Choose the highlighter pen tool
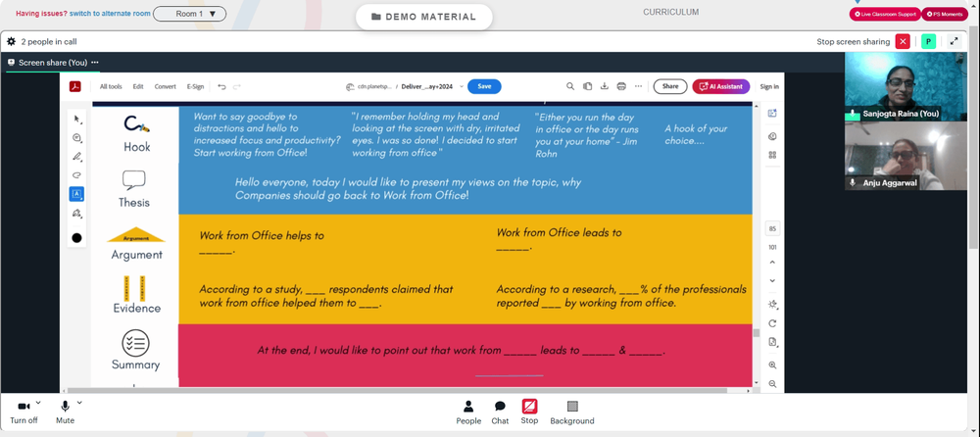The height and width of the screenshot is (437, 980). [76, 157]
